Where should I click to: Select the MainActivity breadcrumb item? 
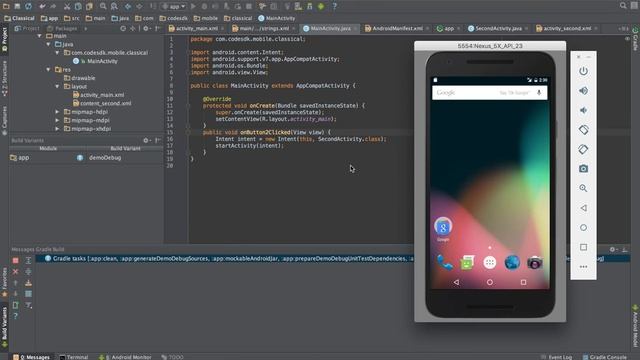pos(276,18)
